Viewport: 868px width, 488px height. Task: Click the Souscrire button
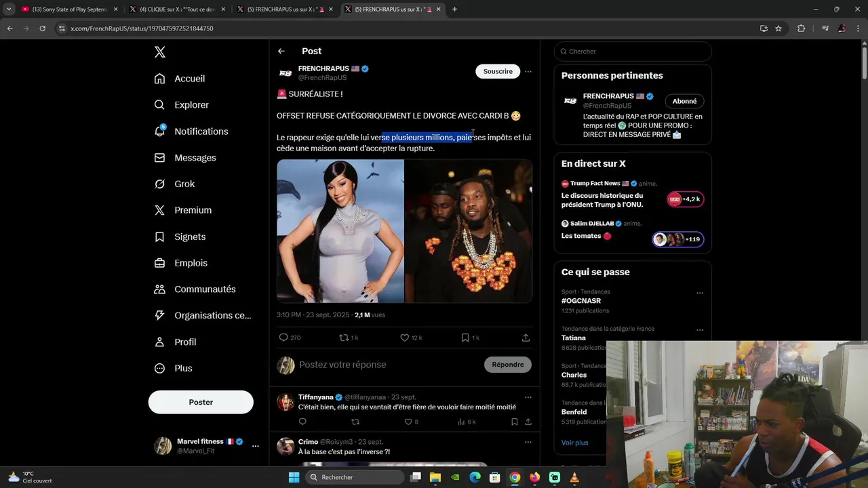point(498,71)
